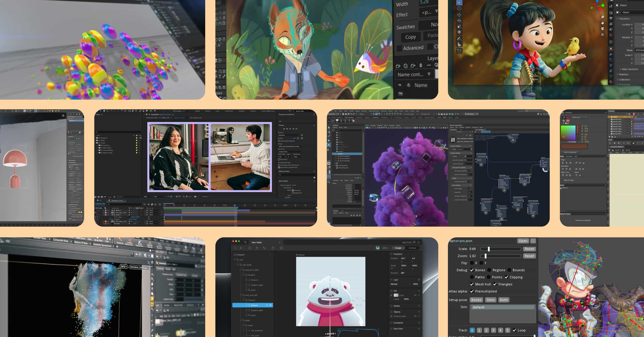Screen dimensions: 644x337
Task: Toggle visibility eye on selected forearm row
Action: point(271,305)
